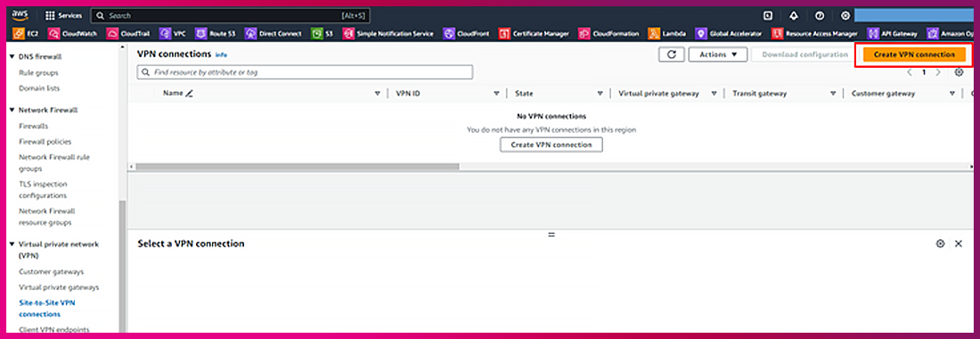
Task: Open the Services grid menu
Action: pyautogui.click(x=64, y=16)
